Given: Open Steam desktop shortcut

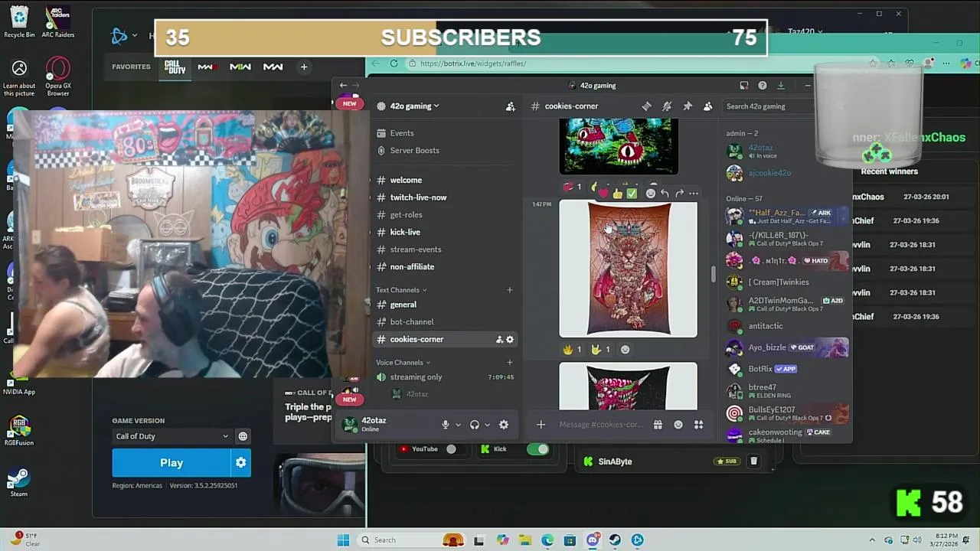Looking at the screenshot, I should coord(19,481).
